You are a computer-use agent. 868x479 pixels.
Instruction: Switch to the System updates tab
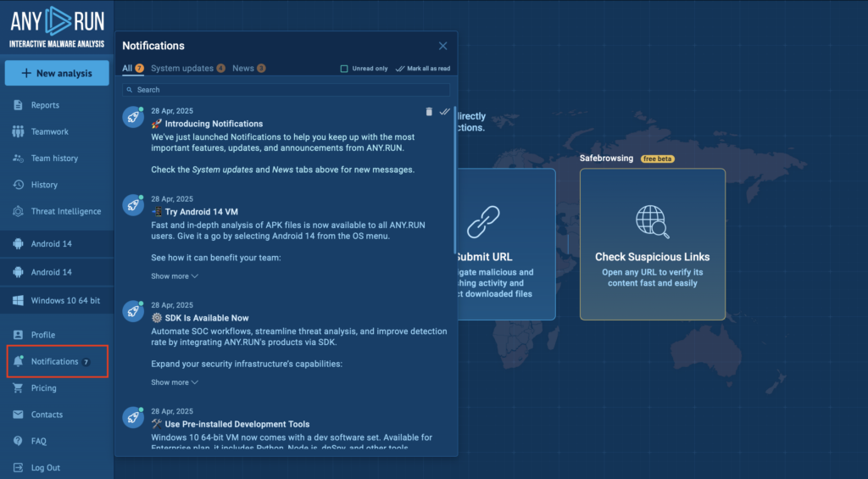point(181,68)
